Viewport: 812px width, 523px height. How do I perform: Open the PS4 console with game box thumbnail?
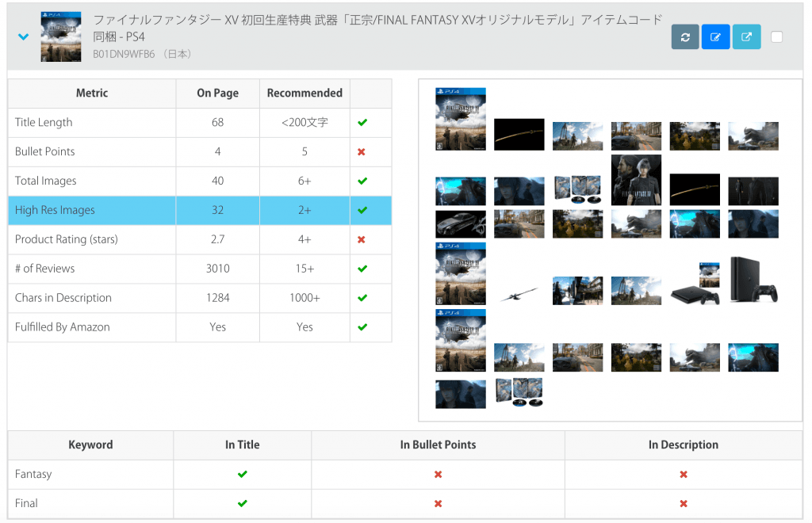pyautogui.click(x=695, y=284)
